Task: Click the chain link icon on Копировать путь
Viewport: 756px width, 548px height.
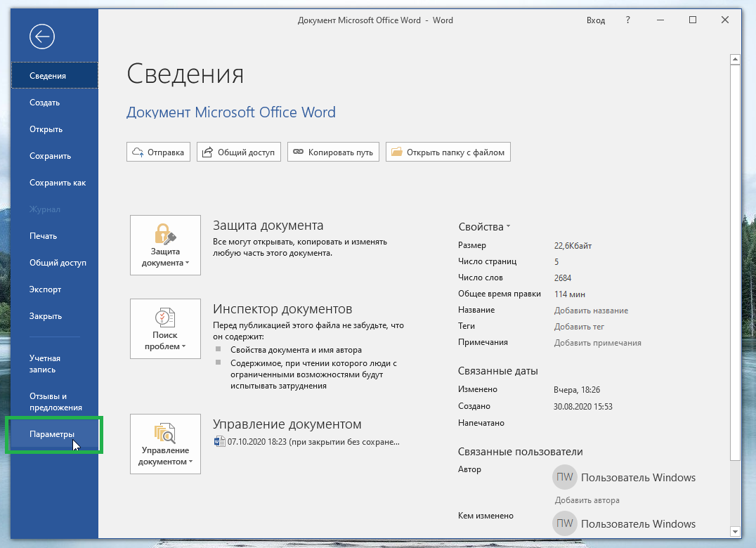Action: (299, 152)
